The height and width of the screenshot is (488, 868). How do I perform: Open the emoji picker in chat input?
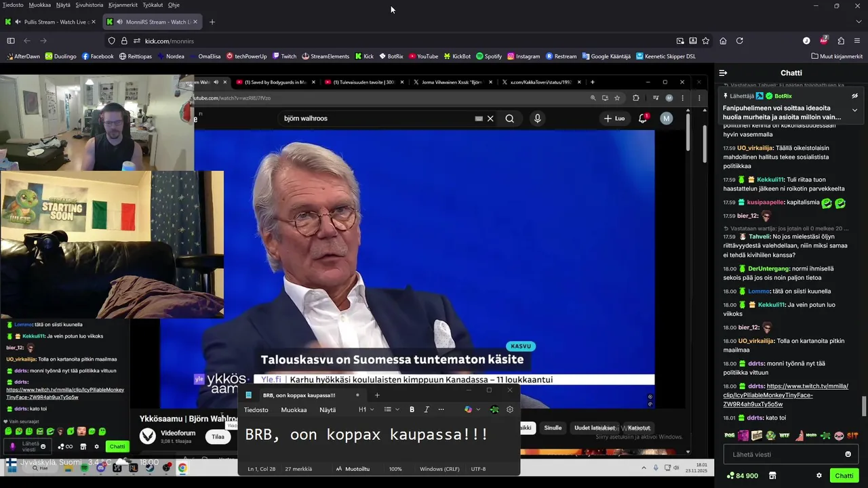848,454
